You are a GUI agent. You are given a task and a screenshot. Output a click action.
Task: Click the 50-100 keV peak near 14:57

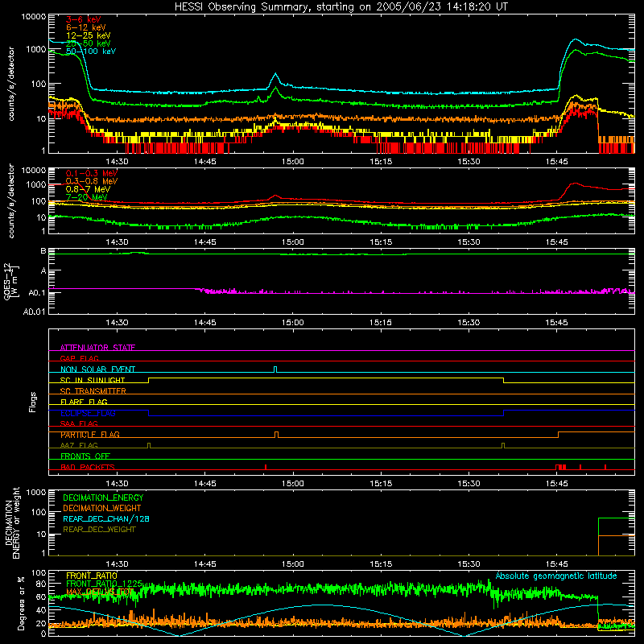point(275,74)
